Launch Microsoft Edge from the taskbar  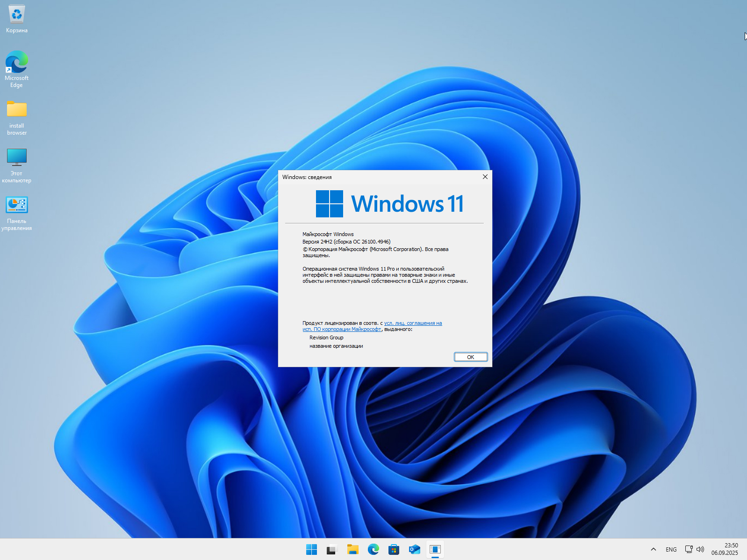coord(373,550)
